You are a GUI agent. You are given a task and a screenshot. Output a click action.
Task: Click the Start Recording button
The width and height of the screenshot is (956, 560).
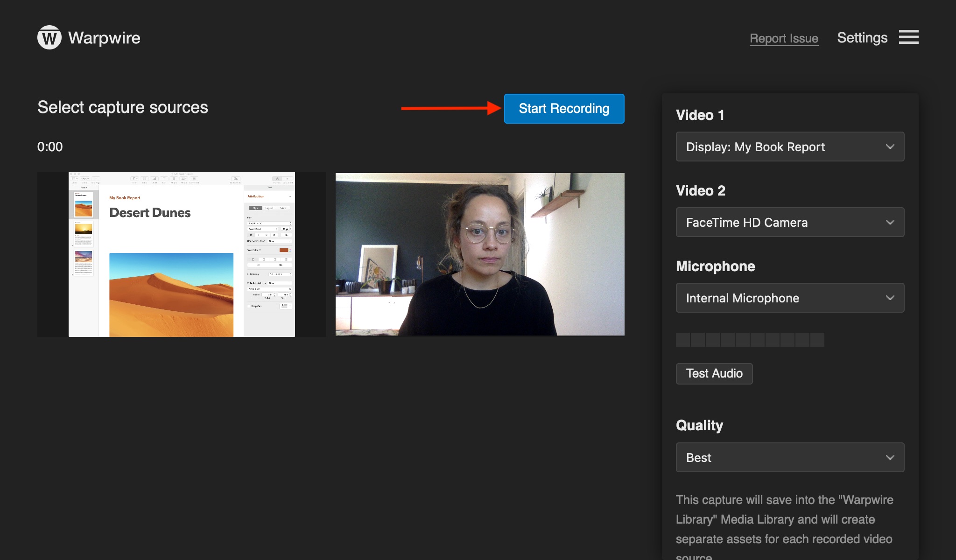tap(565, 108)
